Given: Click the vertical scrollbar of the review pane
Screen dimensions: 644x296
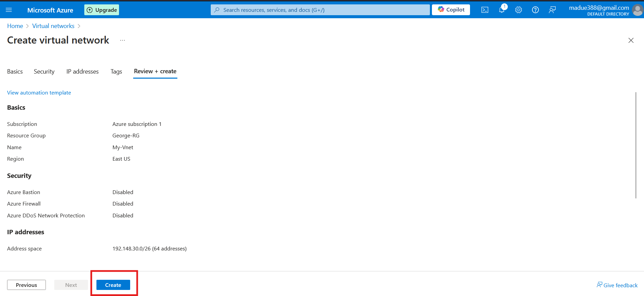Looking at the screenshot, I should (x=636, y=145).
